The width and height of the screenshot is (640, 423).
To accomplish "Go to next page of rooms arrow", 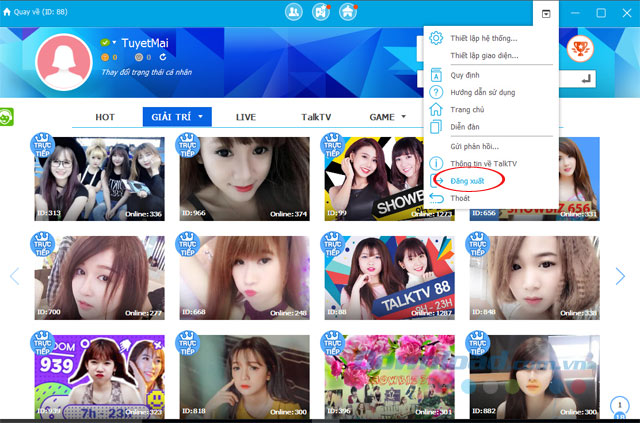I will coord(620,276).
